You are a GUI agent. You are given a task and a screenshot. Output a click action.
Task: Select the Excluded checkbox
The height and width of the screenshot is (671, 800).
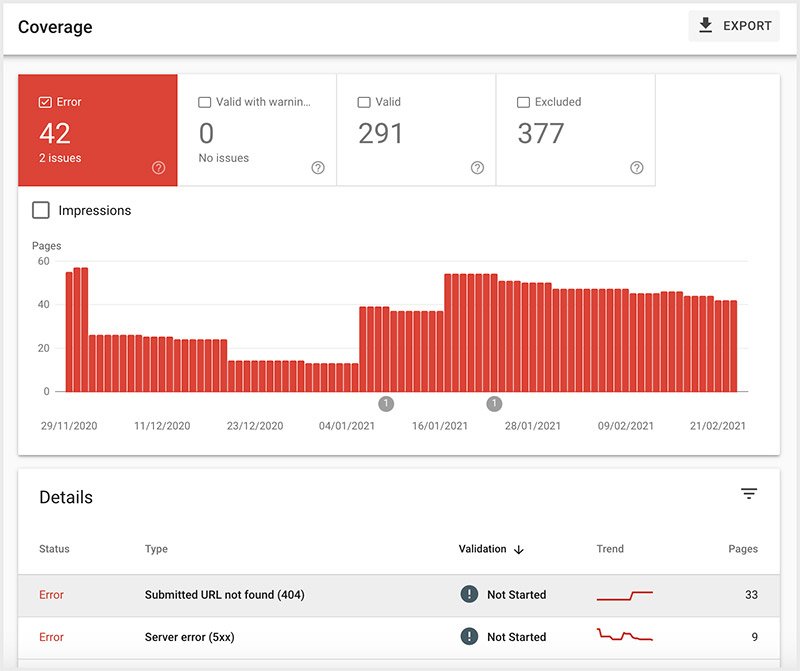point(522,101)
